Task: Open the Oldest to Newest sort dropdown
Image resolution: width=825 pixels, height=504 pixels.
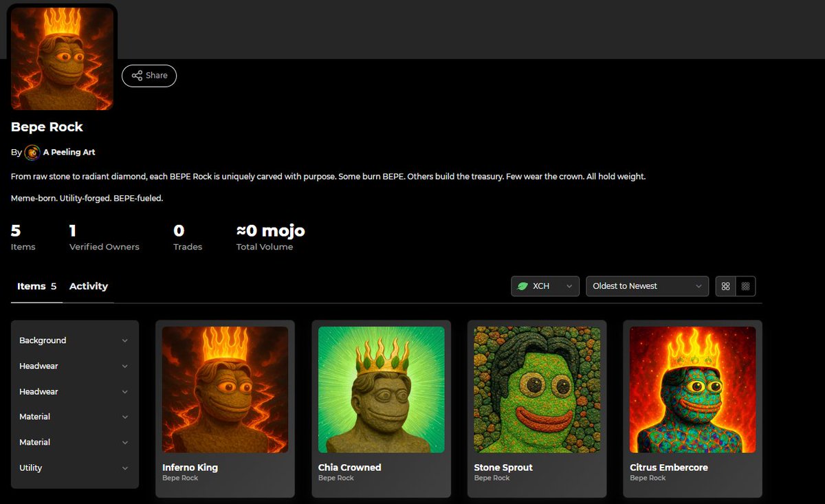Action: pyautogui.click(x=647, y=286)
